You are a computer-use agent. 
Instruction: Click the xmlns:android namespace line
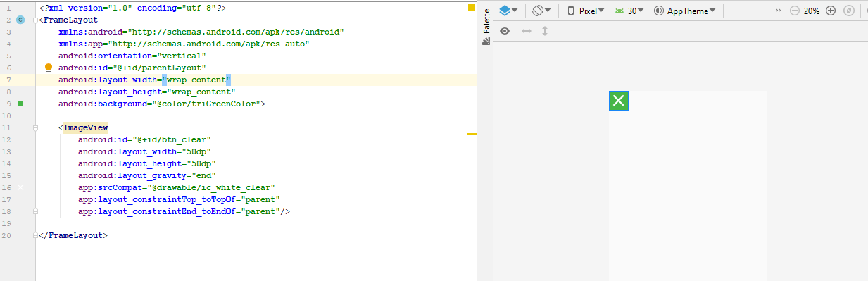coord(201,32)
